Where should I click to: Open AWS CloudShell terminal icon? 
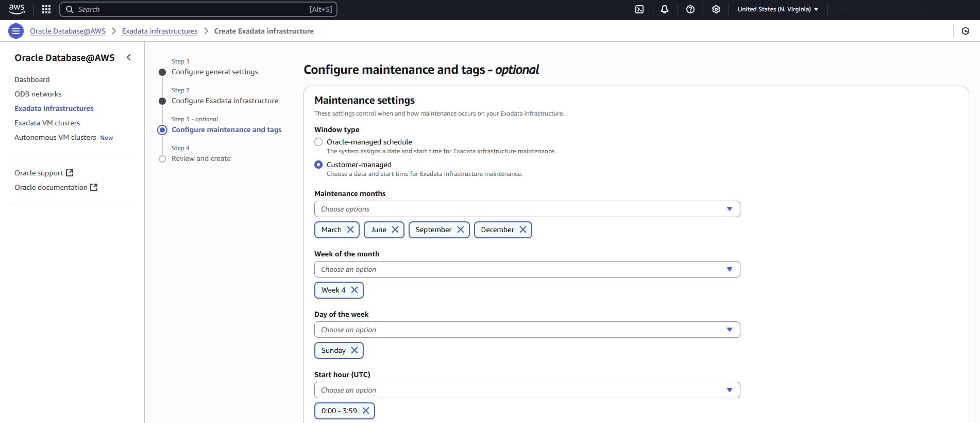[x=639, y=9]
